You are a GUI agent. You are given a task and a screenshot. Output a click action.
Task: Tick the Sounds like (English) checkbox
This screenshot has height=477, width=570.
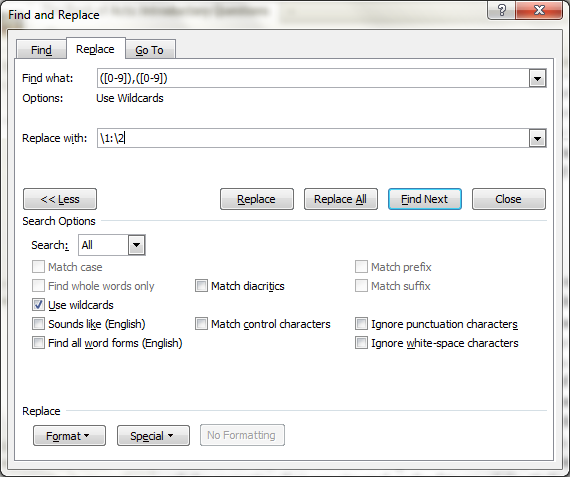click(x=38, y=324)
